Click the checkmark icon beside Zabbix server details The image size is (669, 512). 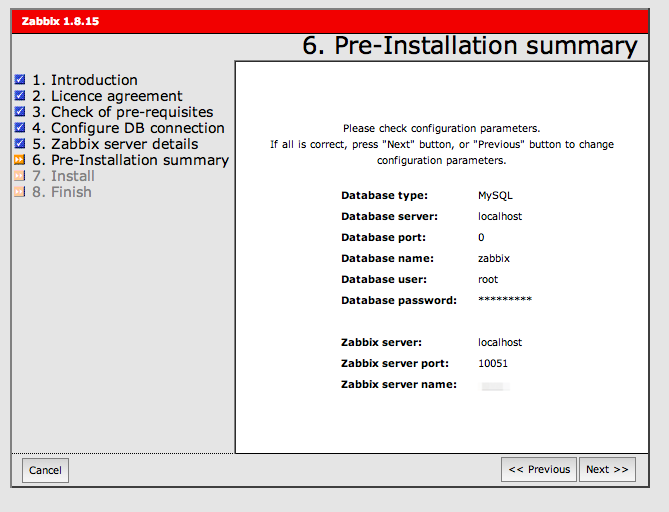(x=20, y=143)
